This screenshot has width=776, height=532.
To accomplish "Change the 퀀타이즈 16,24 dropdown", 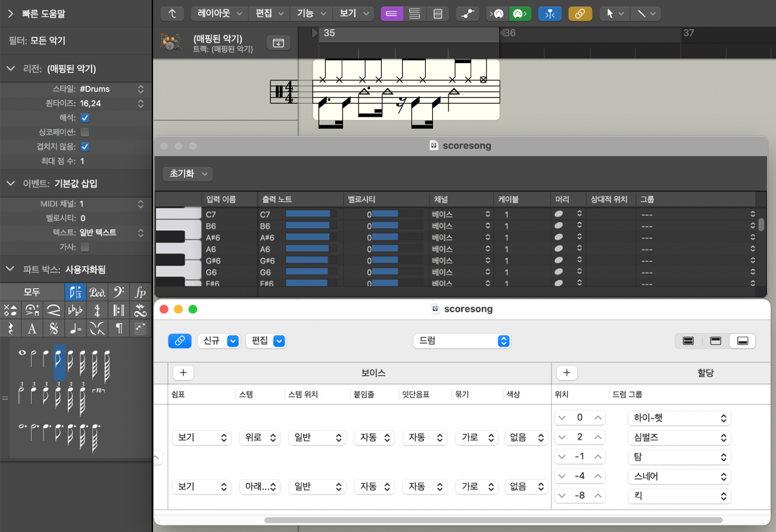I will click(112, 104).
